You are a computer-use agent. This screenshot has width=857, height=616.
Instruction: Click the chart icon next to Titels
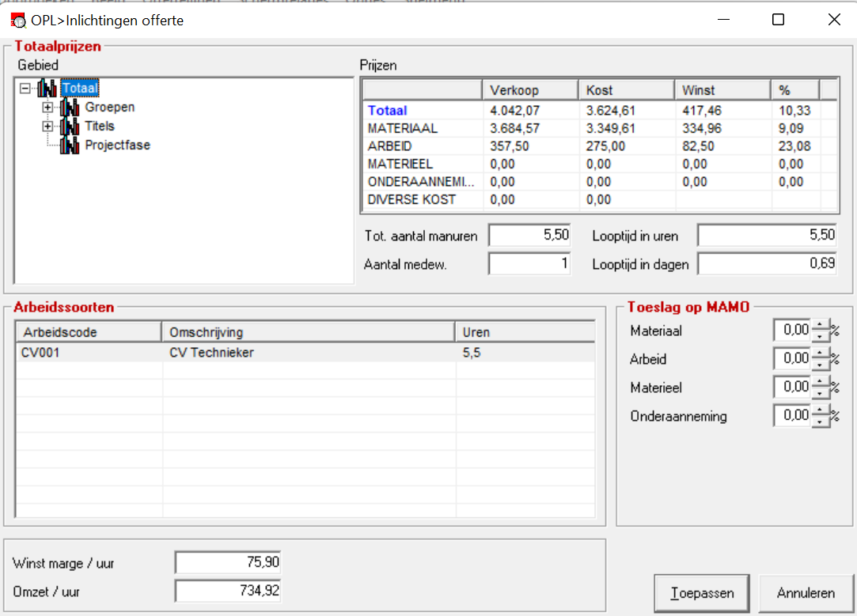tap(70, 127)
